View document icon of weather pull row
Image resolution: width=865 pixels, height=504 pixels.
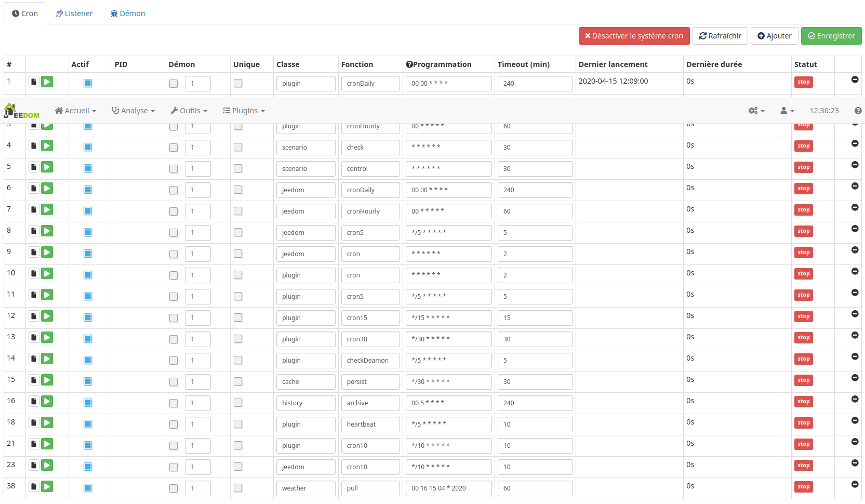(34, 486)
